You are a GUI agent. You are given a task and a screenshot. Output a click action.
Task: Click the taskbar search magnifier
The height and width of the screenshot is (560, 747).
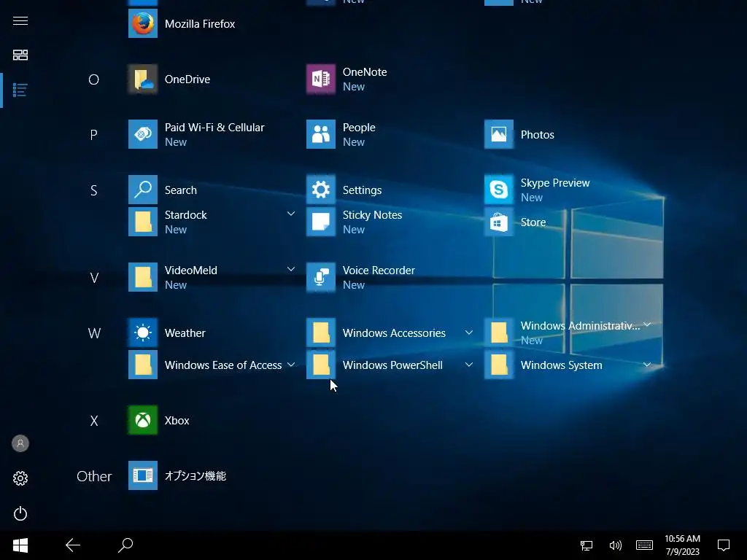coord(125,545)
